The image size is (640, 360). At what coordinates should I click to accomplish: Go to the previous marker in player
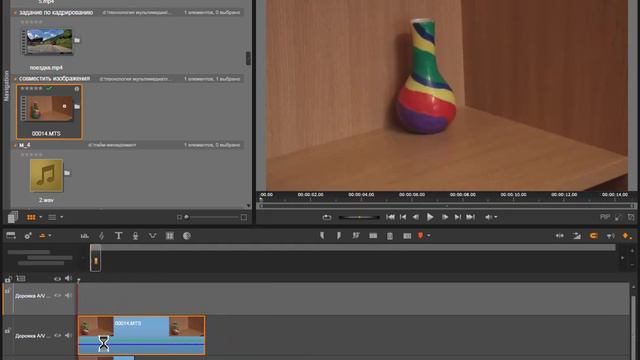[x=403, y=217]
